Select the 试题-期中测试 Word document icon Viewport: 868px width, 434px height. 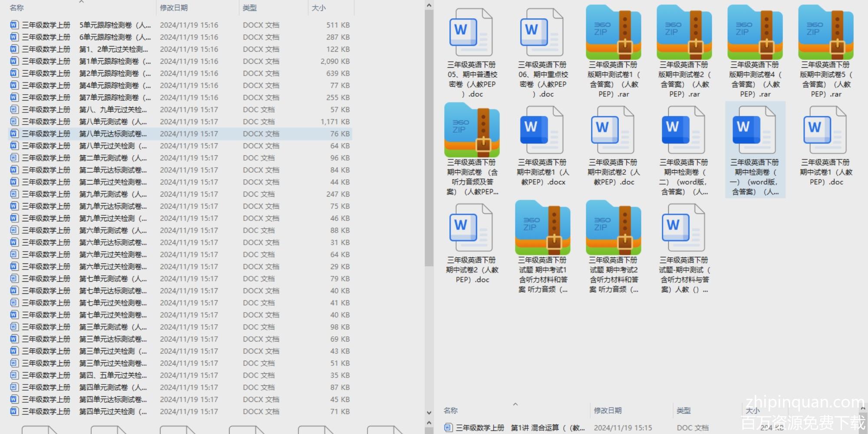[684, 228]
